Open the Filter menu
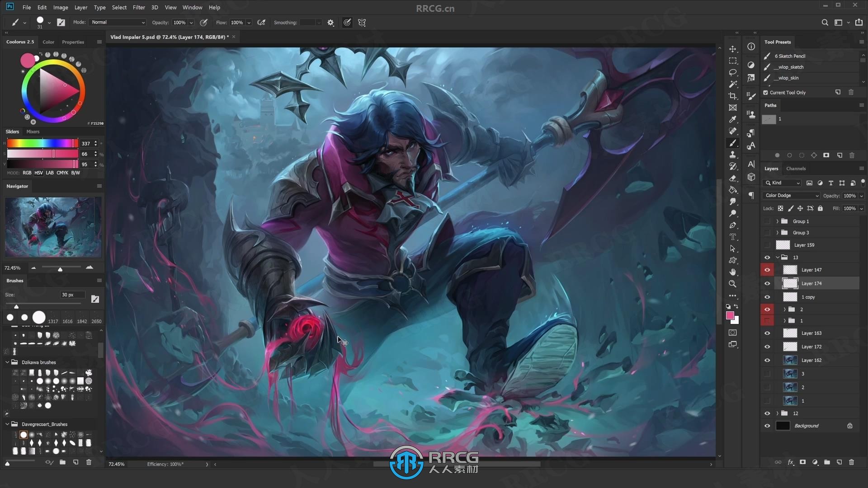Image resolution: width=868 pixels, height=488 pixels. 139,7
